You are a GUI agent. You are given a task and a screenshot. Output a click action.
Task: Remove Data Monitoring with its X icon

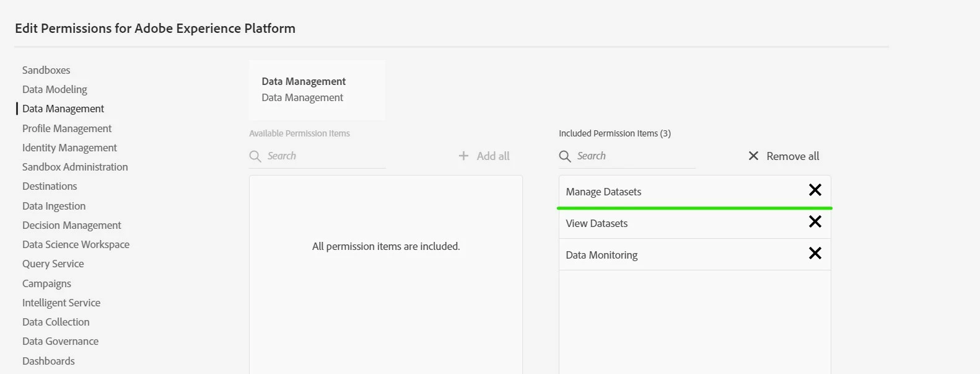pyautogui.click(x=815, y=254)
